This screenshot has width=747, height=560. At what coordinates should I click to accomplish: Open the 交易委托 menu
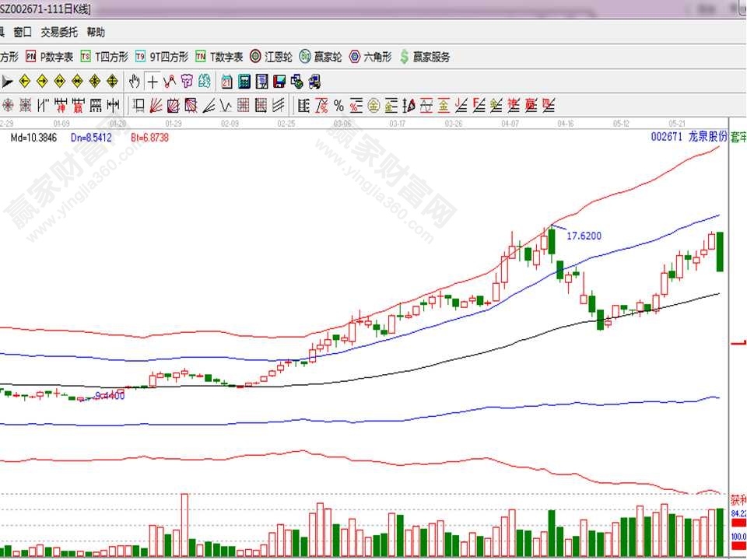coord(59,32)
